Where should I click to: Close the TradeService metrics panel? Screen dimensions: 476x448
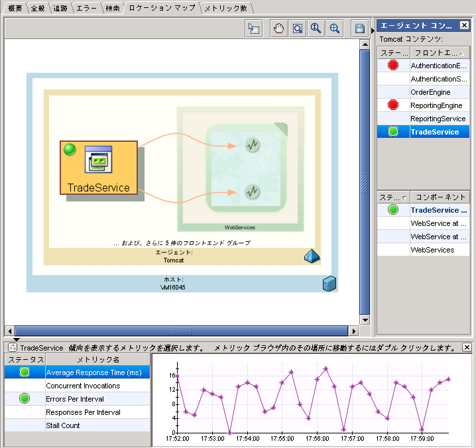pyautogui.click(x=467, y=347)
